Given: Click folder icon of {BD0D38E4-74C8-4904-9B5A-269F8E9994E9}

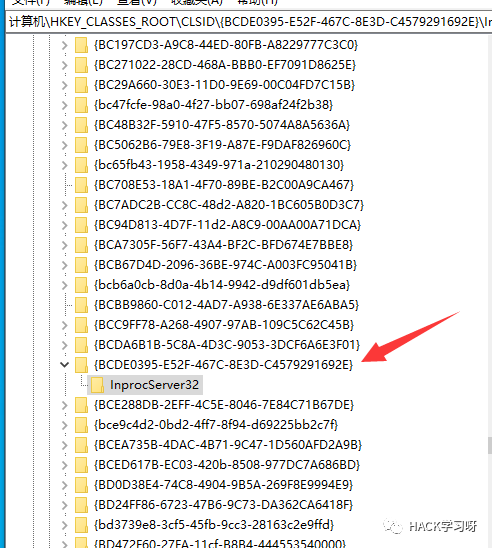Looking at the screenshot, I should 81,485.
